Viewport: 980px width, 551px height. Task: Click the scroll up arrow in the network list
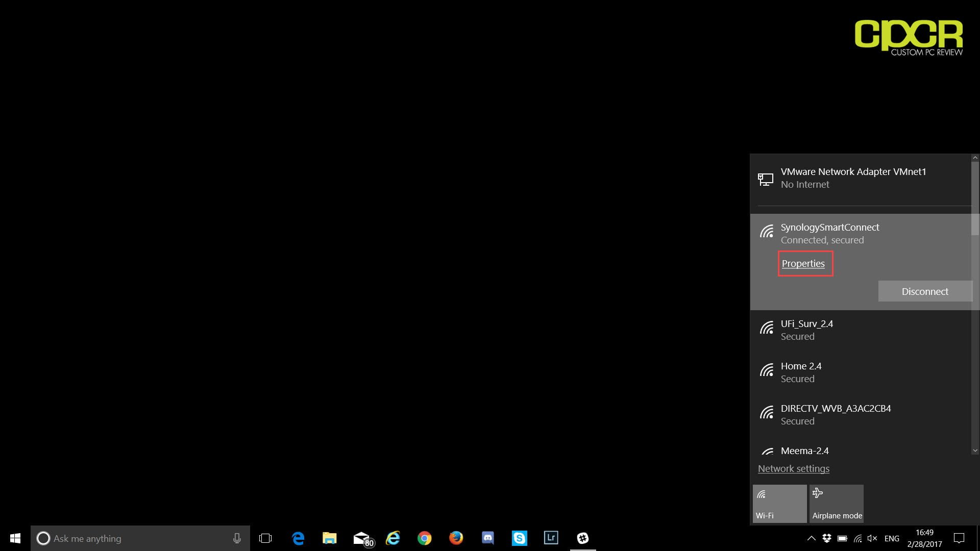pyautogui.click(x=975, y=158)
